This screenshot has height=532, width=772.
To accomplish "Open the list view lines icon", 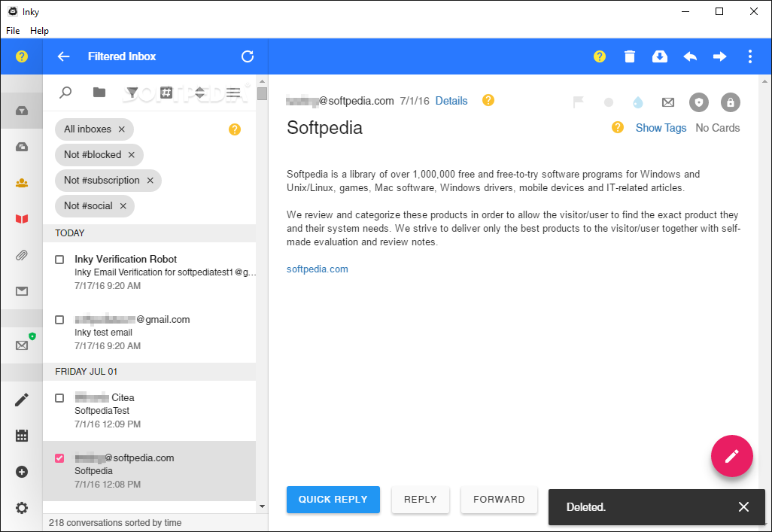I will coord(233,92).
